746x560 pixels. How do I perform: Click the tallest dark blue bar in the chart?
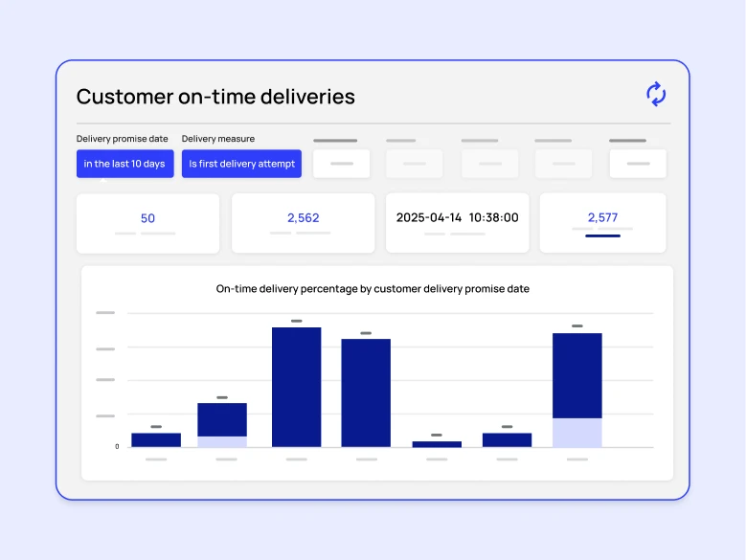tap(296, 387)
